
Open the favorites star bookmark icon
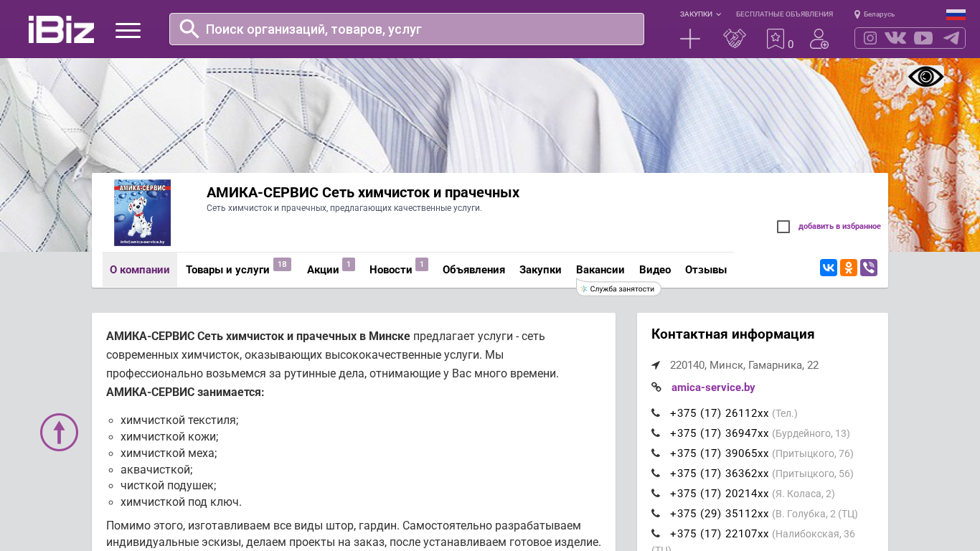[776, 39]
